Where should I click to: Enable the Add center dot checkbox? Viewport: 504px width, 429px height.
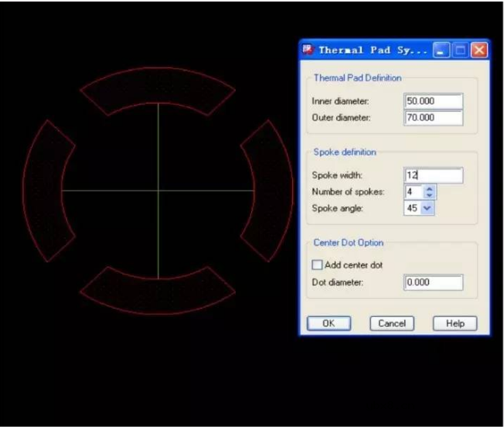point(317,265)
